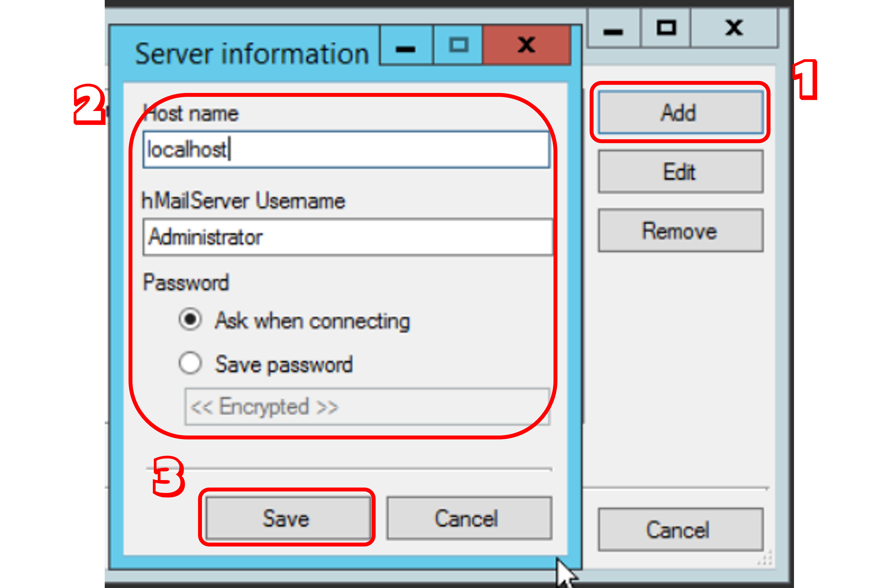Maximize the outer Connect window
The height and width of the screenshot is (588, 893).
pos(666,28)
